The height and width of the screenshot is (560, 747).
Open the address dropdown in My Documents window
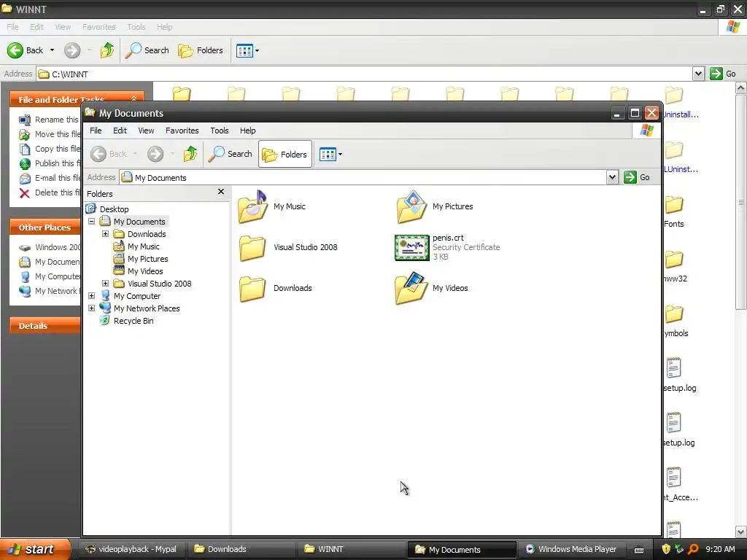click(612, 178)
